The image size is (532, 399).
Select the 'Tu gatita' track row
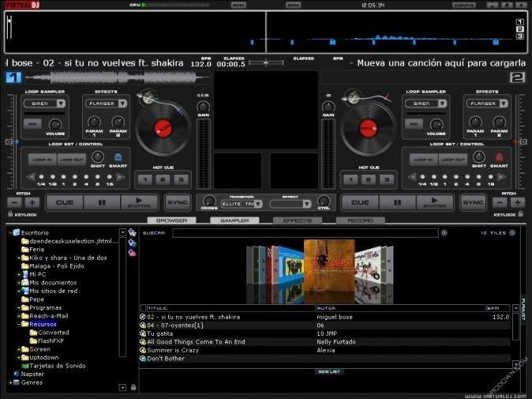click(x=325, y=333)
